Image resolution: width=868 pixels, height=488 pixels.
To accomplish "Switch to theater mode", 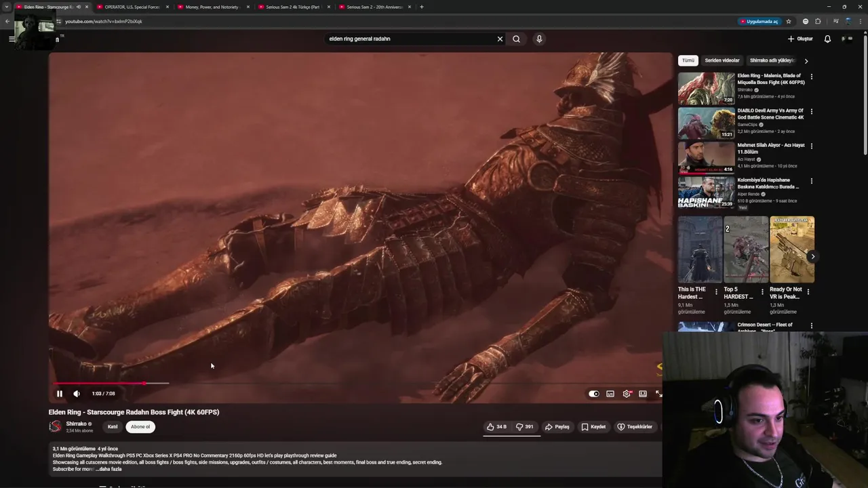I will pos(643,394).
